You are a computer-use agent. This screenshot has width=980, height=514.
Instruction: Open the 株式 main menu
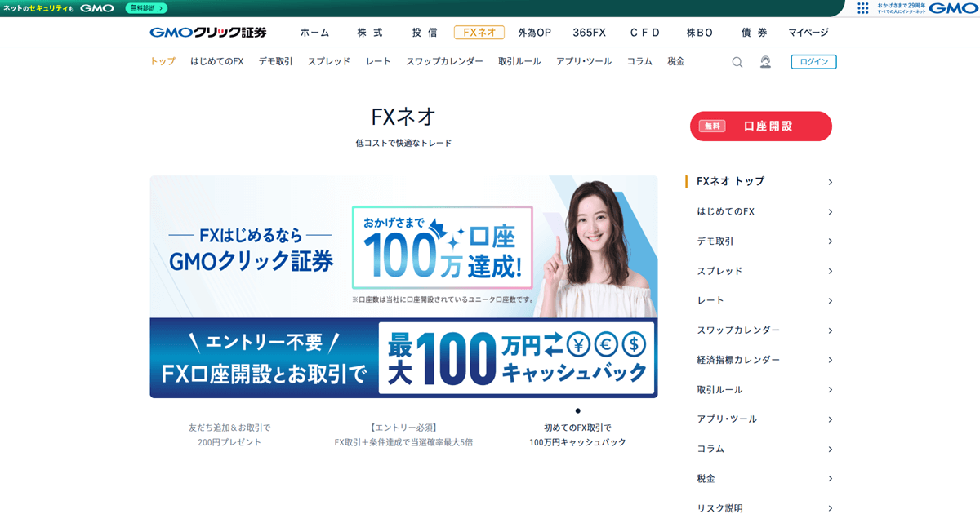tap(370, 33)
